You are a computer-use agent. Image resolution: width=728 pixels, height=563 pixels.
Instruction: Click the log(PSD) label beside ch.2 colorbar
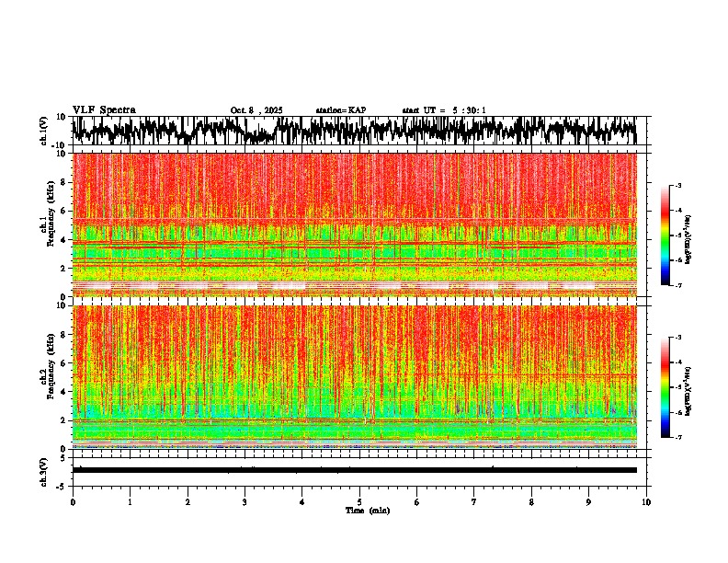tap(688, 391)
